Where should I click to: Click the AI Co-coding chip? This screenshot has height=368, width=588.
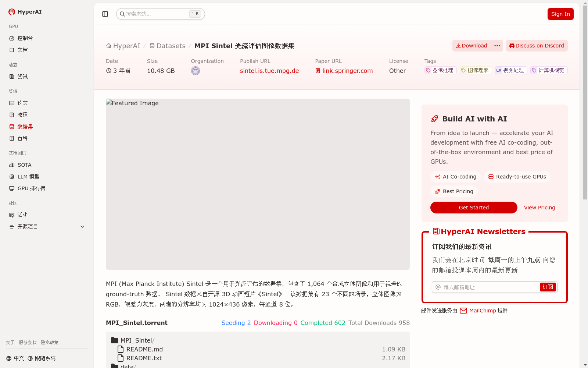coord(456,177)
